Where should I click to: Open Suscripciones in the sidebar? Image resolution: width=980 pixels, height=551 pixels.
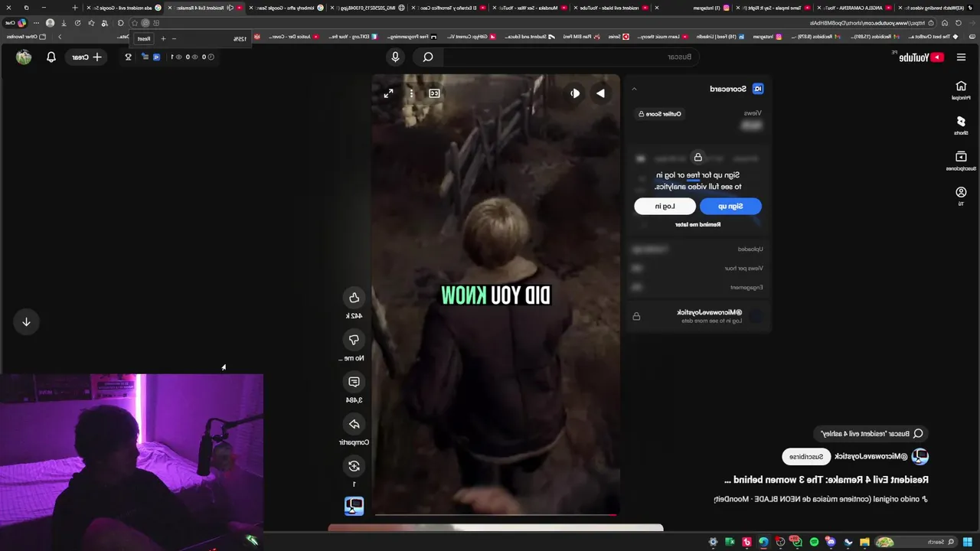click(x=961, y=161)
